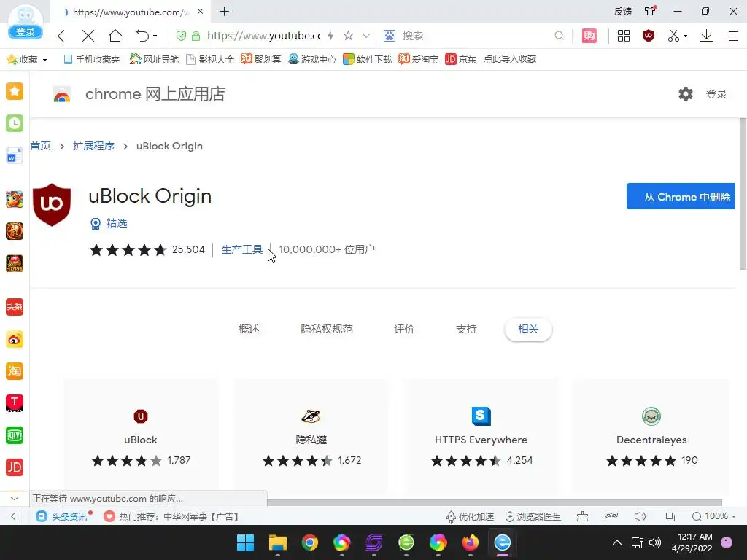The height and width of the screenshot is (560, 747).
Task: Click the lightning speed mode icon
Action: click(x=330, y=36)
